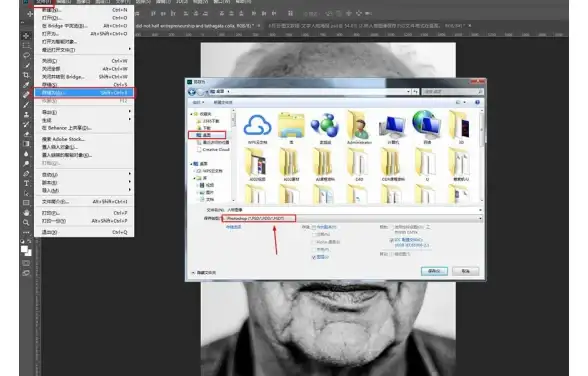Toggle the 'As a Copy' checkbox
Viewport: 588px width, 376px height.
click(314, 227)
